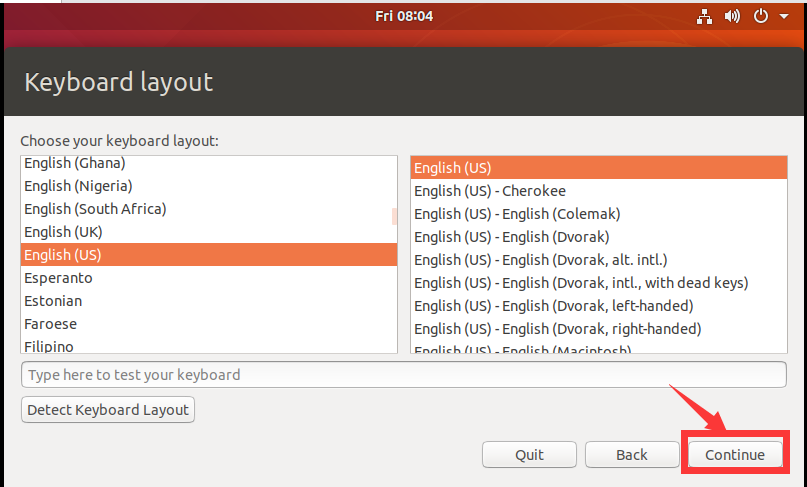Choose Faroese keyboard language
This screenshot has width=807, height=487.
tap(209, 324)
